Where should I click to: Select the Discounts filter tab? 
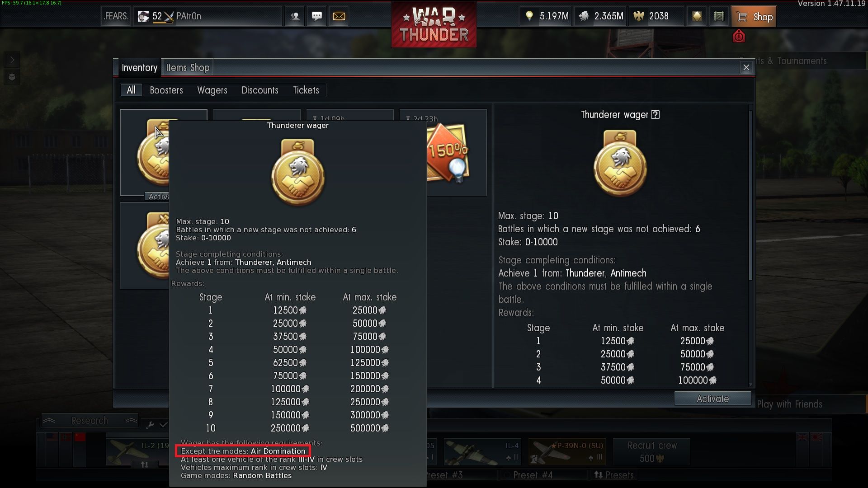[260, 90]
